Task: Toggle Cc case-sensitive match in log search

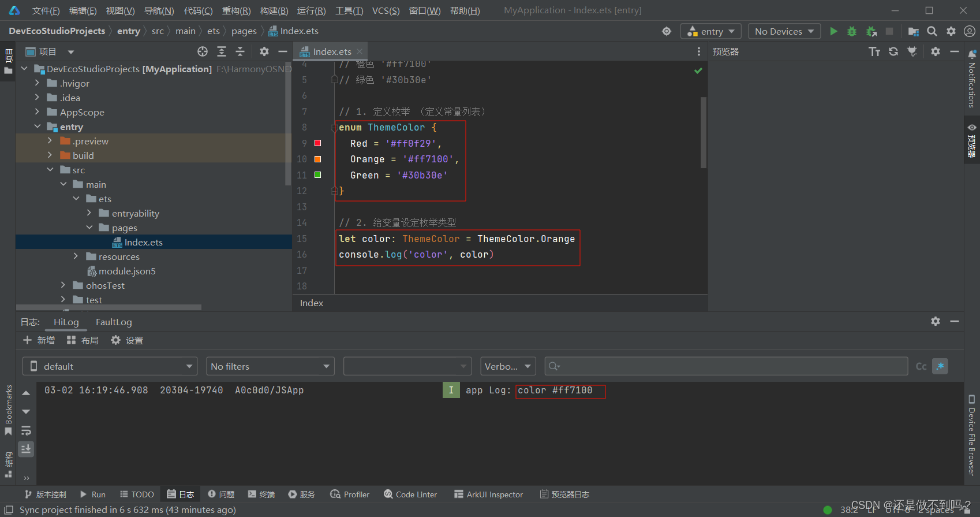Action: pos(921,366)
